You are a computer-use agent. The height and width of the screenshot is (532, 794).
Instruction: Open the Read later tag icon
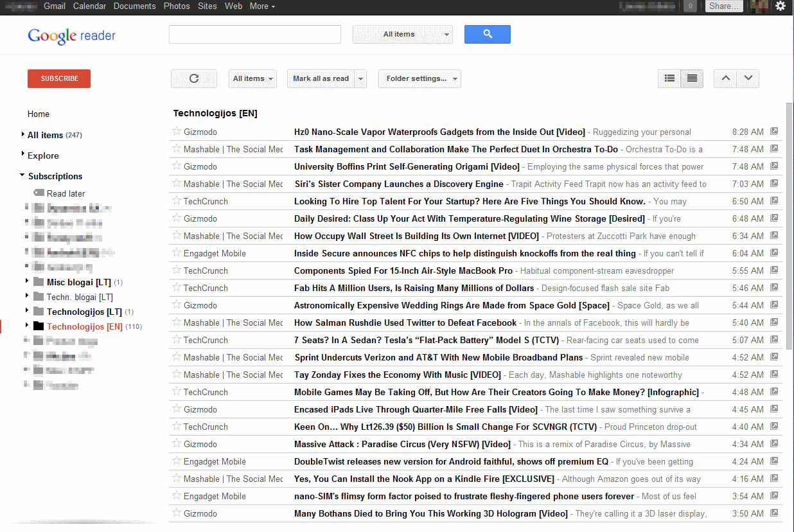[x=39, y=193]
